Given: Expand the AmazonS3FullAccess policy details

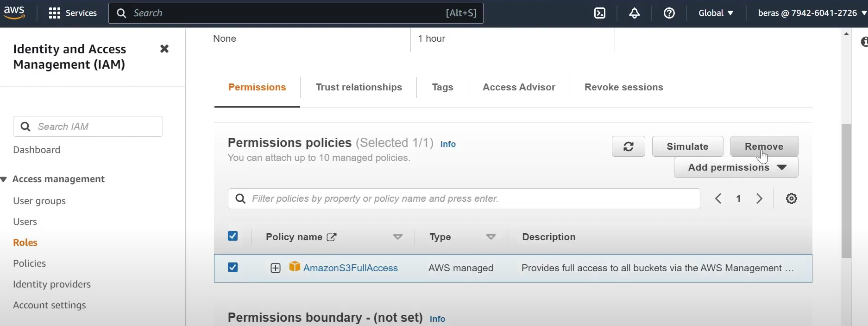Looking at the screenshot, I should click(x=276, y=268).
